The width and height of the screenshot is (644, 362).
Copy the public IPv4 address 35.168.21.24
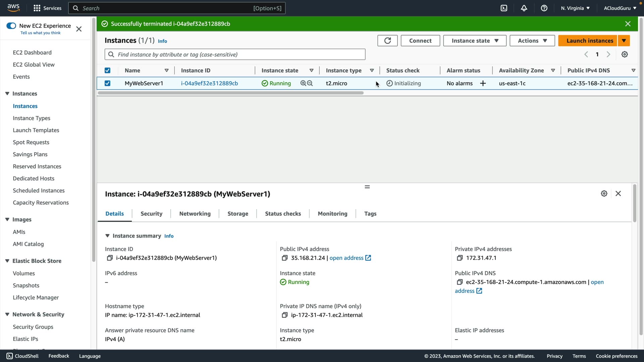coord(284,258)
